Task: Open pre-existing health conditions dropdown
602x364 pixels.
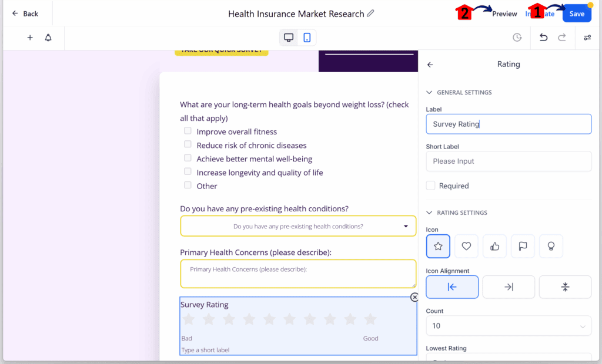Action: 298,226
